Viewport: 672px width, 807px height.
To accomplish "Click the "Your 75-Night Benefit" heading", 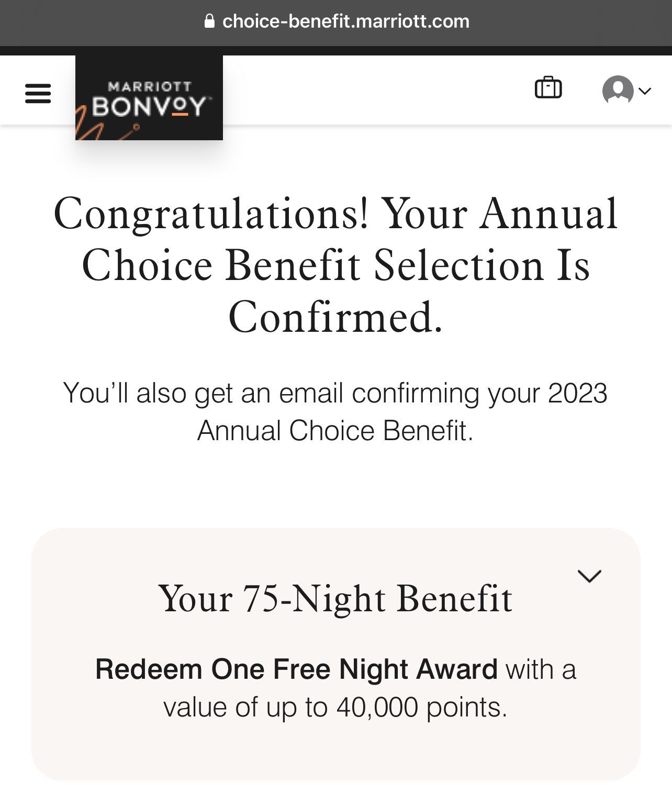I will pyautogui.click(x=335, y=599).
